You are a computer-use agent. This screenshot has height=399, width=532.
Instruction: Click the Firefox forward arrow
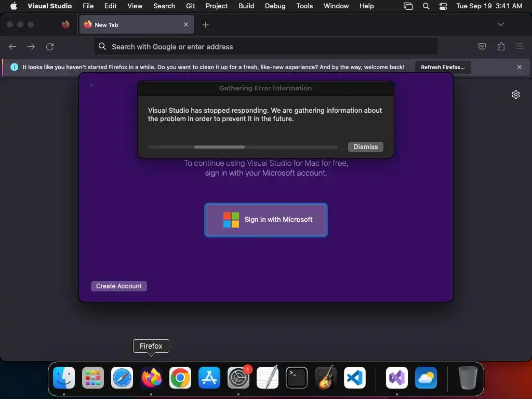[x=31, y=46]
